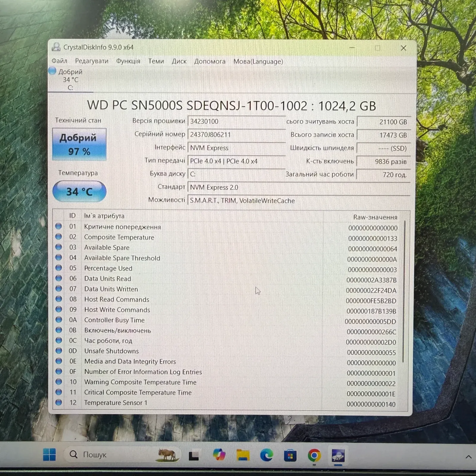Open the Copilot icon in taskbar
Viewport: 476px width, 476px height.
(x=219, y=455)
